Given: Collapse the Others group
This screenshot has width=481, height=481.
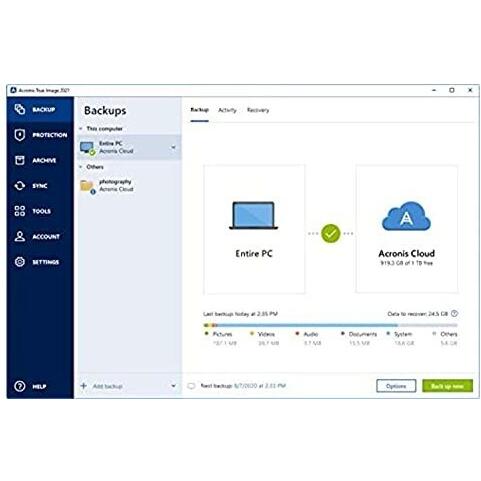Looking at the screenshot, I should coord(80,167).
